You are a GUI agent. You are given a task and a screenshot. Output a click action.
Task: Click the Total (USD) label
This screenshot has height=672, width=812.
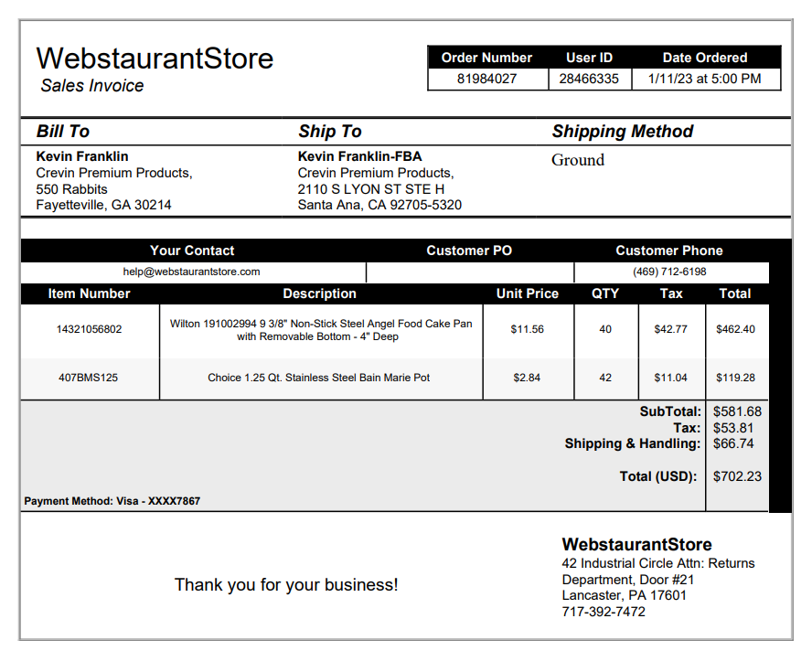point(658,476)
